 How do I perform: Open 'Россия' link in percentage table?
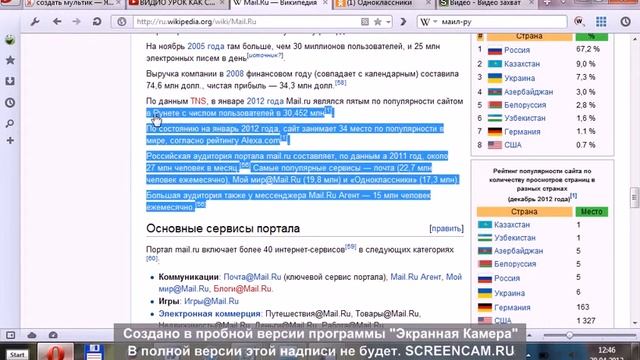point(517,50)
